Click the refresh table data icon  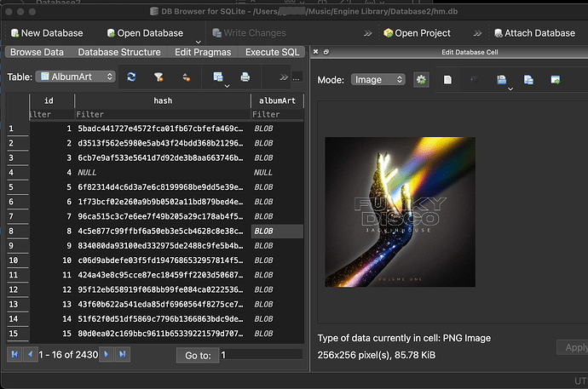coord(131,77)
